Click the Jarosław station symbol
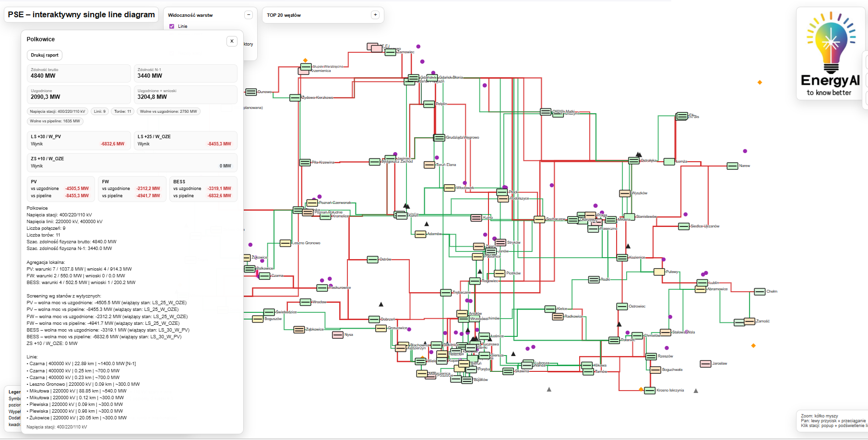The image size is (868, 440). point(705,364)
